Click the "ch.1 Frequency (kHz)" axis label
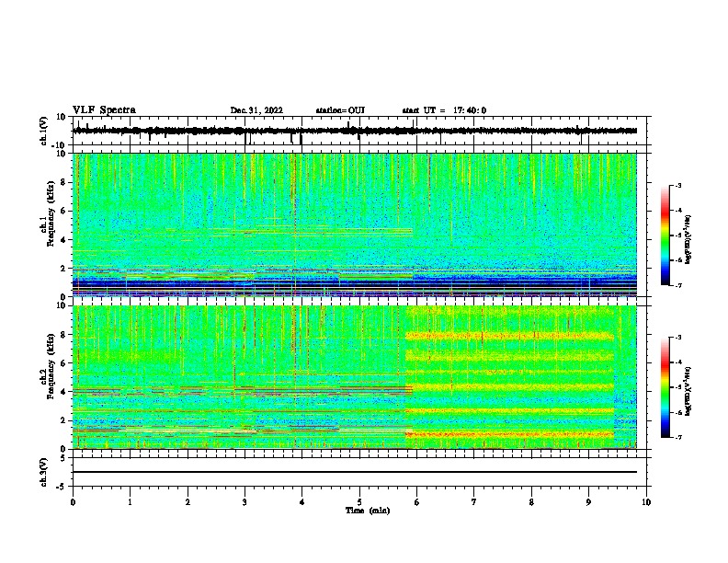This screenshot has width=728, height=563. pos(47,213)
